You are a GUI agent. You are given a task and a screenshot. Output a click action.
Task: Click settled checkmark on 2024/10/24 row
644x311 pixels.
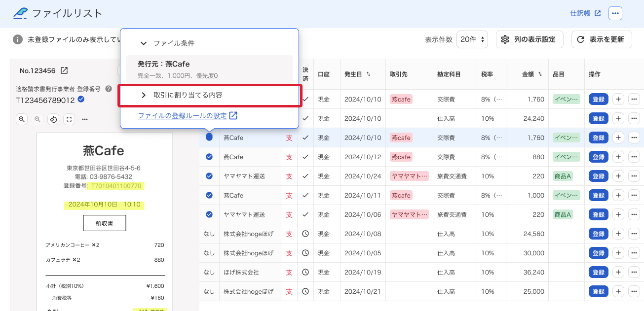(x=305, y=176)
